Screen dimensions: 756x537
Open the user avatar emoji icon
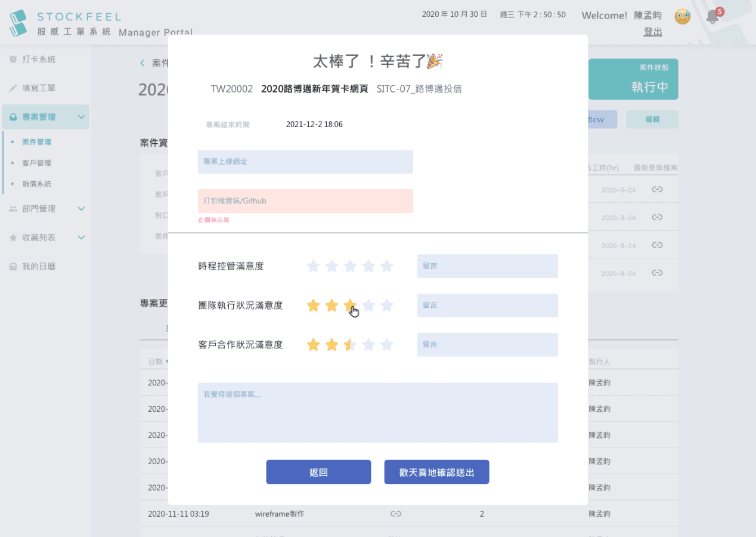[x=682, y=17]
